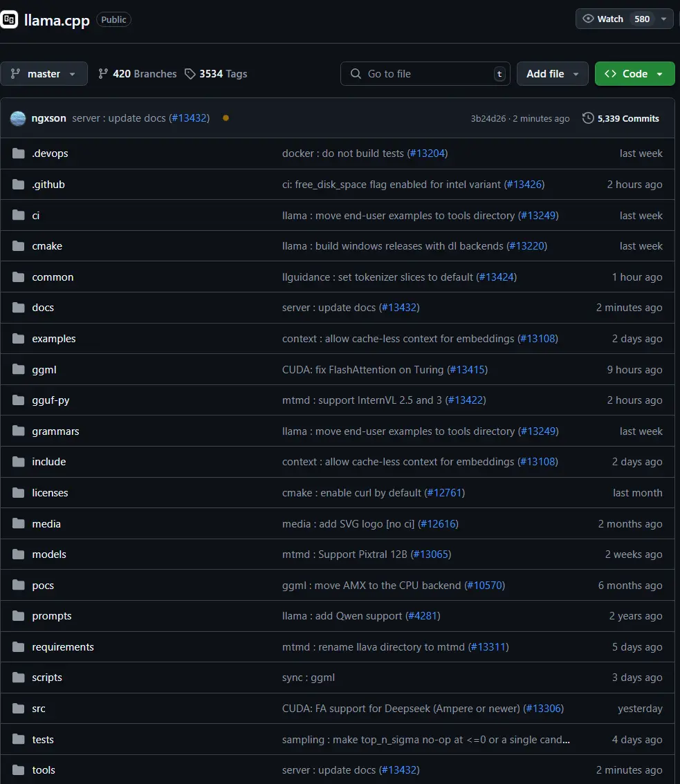Image resolution: width=680 pixels, height=784 pixels.
Task: Click the ngxson user avatar
Action: pyautogui.click(x=18, y=118)
